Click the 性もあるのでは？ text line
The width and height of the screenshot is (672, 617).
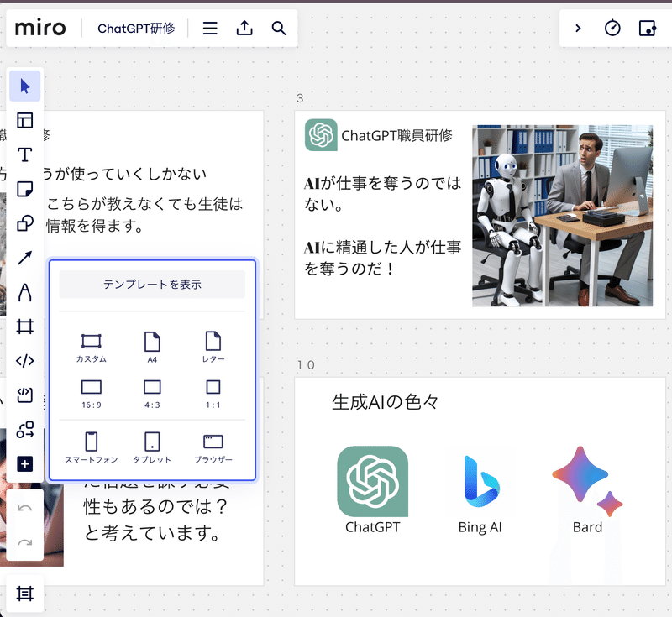click(156, 507)
